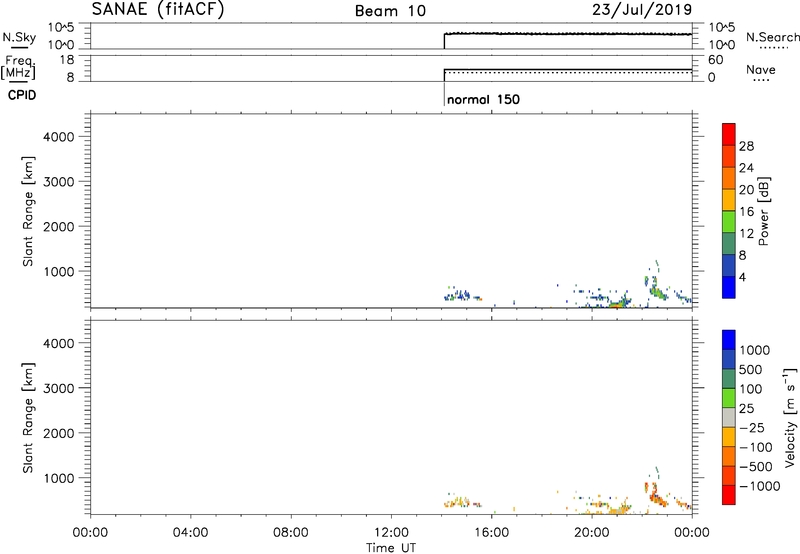The image size is (800, 554).
Task: Click the 08:00 time tick label
Action: 291,533
